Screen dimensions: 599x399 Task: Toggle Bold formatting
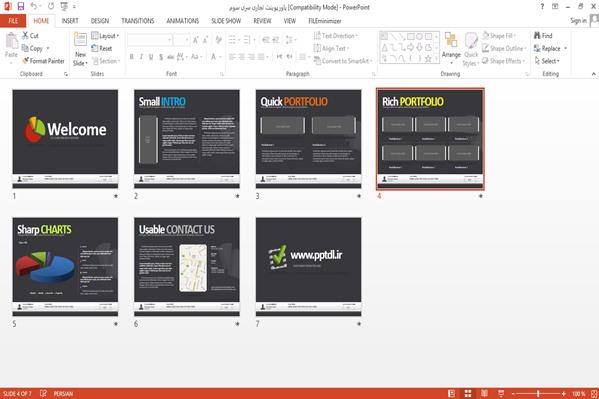click(x=132, y=57)
